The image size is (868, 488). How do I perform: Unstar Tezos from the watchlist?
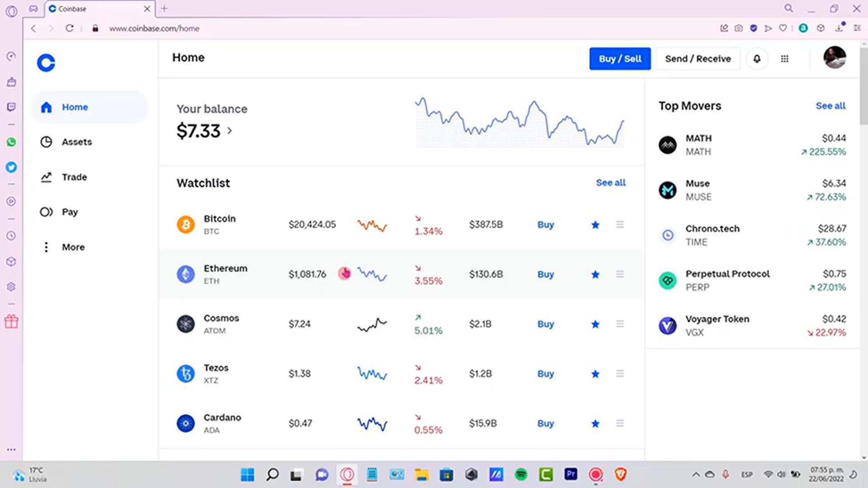pos(595,374)
